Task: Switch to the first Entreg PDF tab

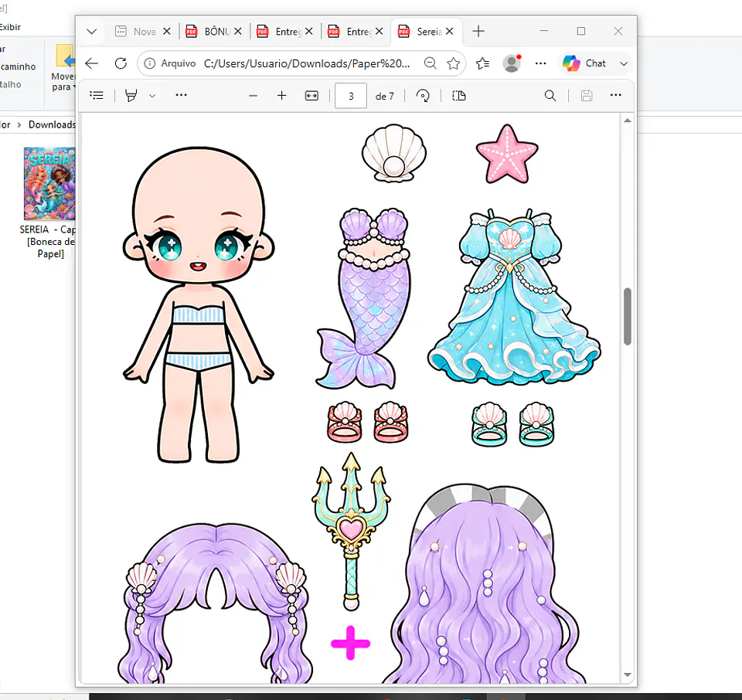Action: [279, 32]
